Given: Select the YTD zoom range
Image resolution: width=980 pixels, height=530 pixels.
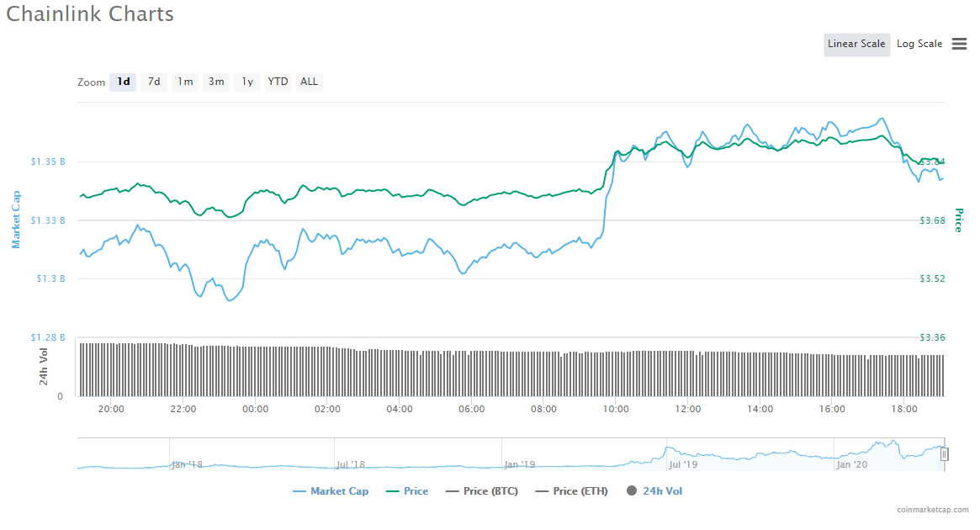Looking at the screenshot, I should pos(278,82).
